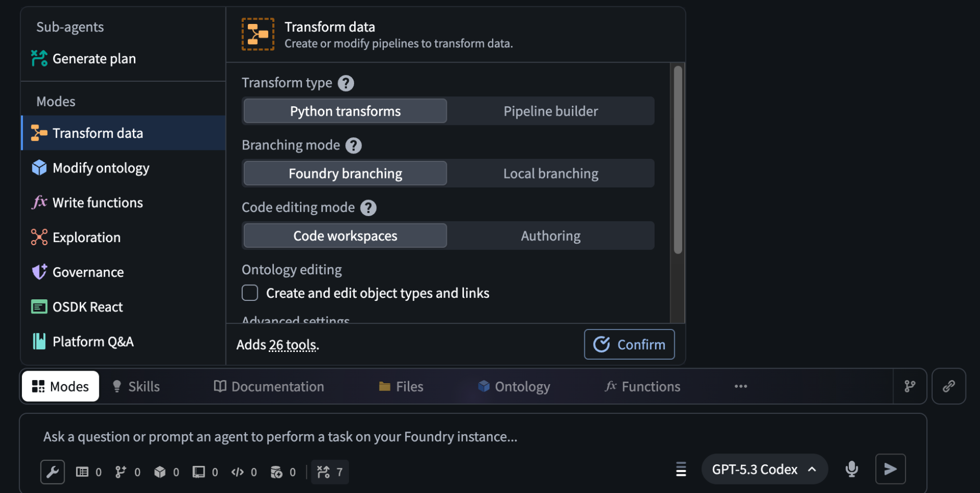The width and height of the screenshot is (980, 493).
Task: Switch Transform type to Pipeline builder
Action: pyautogui.click(x=550, y=111)
